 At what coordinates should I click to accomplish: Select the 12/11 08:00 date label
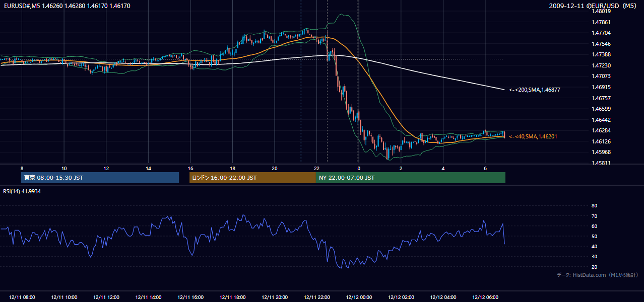[x=22, y=297]
